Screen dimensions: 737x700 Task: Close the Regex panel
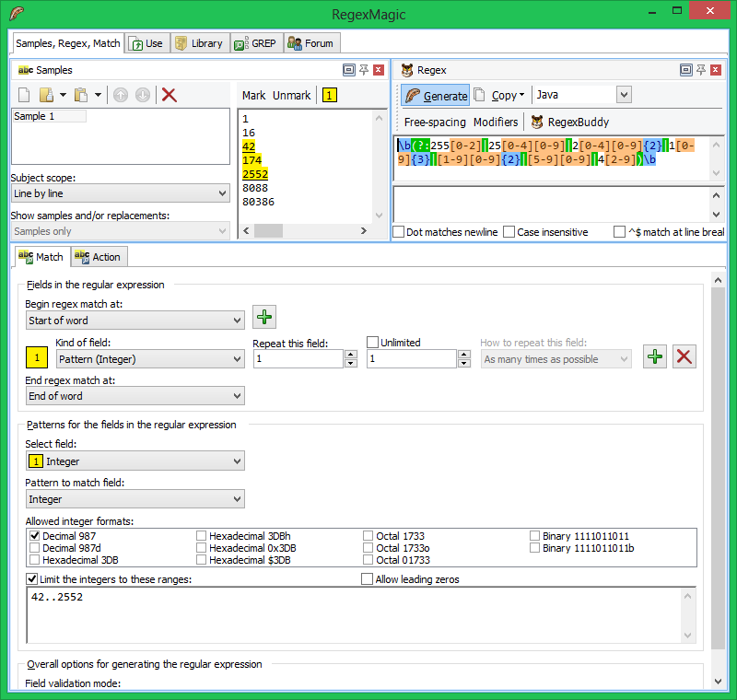tap(716, 70)
